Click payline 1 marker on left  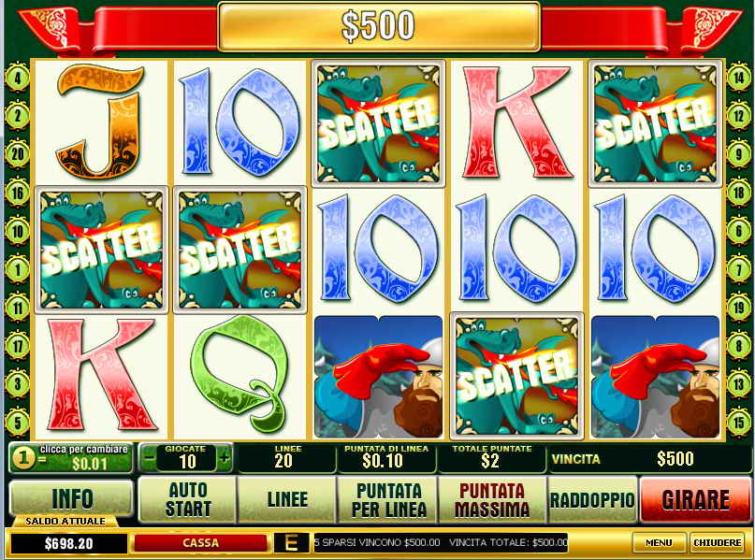click(x=18, y=269)
